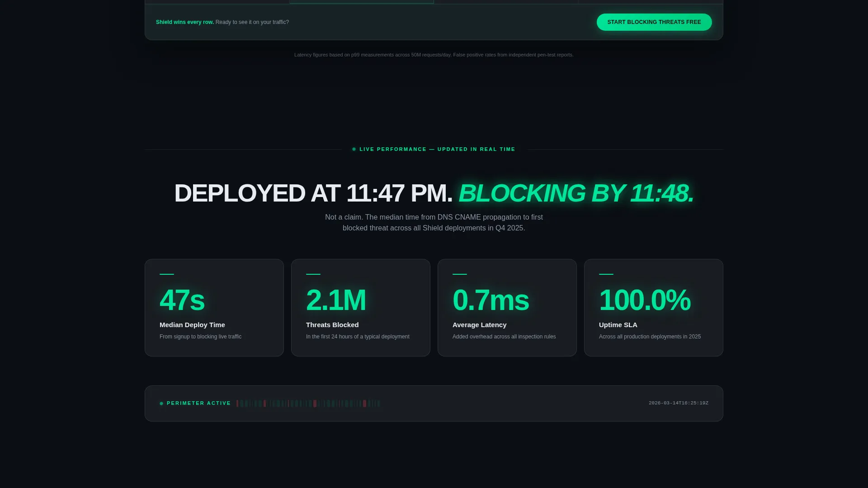Click the "2.1M" value
Screen dimensions: 868x488
(x=336, y=300)
